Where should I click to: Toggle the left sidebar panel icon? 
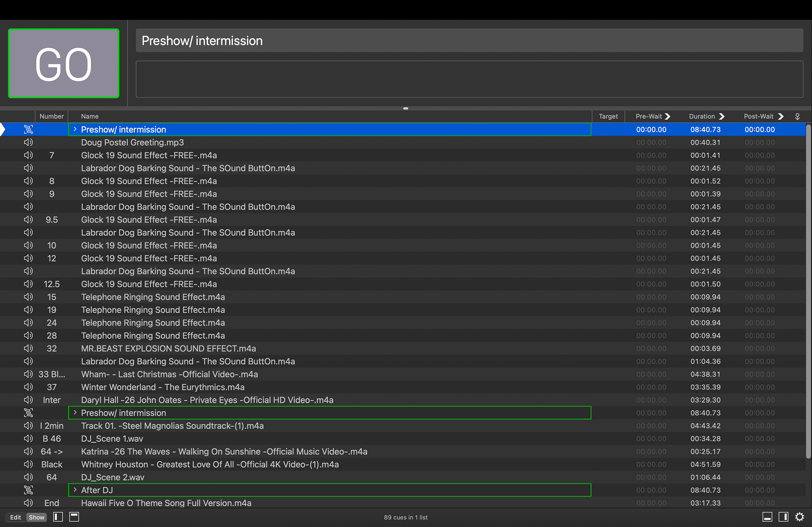pos(58,517)
